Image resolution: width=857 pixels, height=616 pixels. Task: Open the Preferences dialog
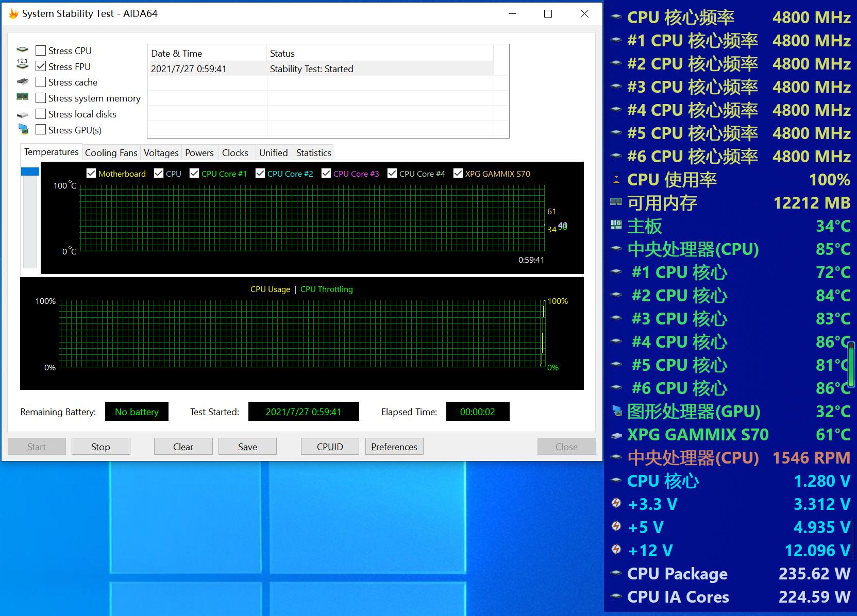394,447
